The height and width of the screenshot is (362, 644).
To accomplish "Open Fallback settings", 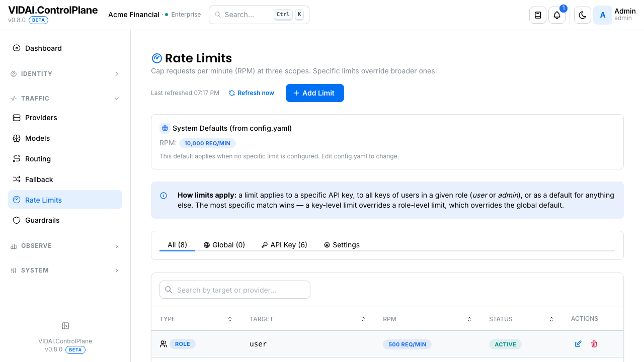I will point(65,179).
